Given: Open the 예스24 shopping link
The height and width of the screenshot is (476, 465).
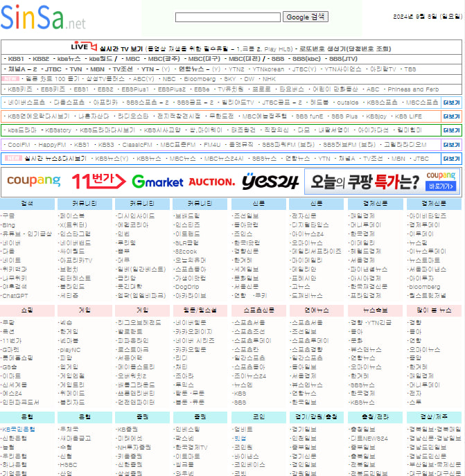Looking at the screenshot, I should pos(12,394).
